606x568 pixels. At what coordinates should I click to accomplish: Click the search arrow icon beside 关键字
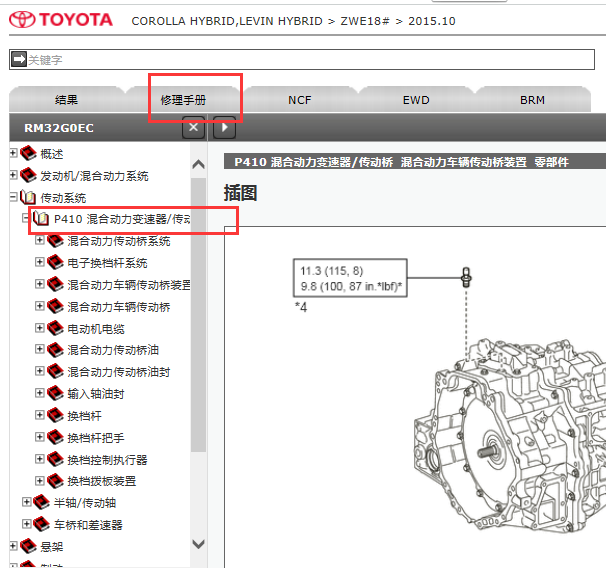pos(19,59)
